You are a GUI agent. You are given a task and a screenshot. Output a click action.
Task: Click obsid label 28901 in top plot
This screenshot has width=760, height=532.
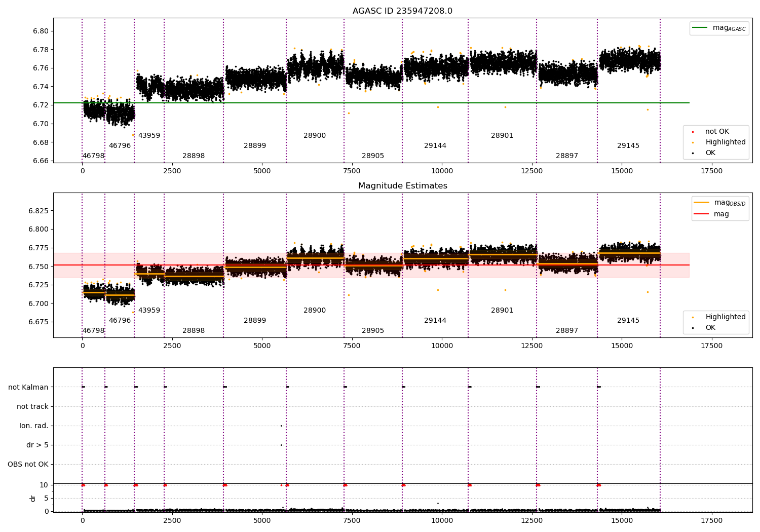tap(502, 136)
